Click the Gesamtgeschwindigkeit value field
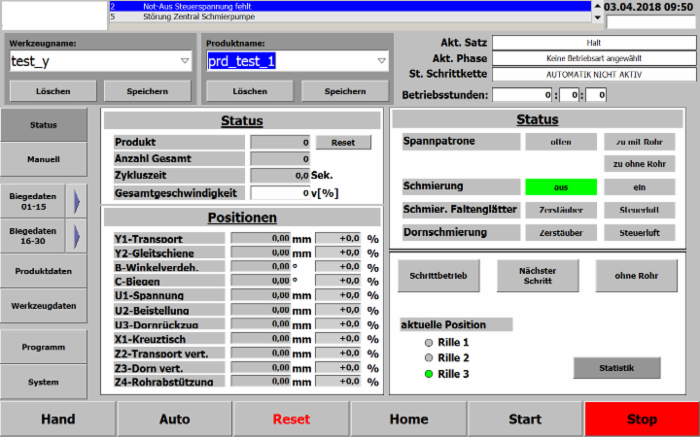This screenshot has height=437, width=700. (x=279, y=192)
